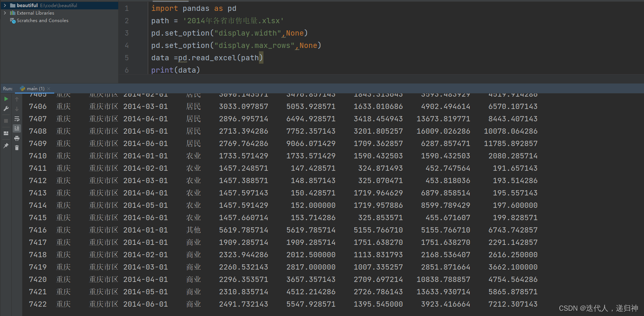This screenshot has height=316, width=644.
Task: Click 重庆市区 in row 7415
Action: [x=104, y=218]
